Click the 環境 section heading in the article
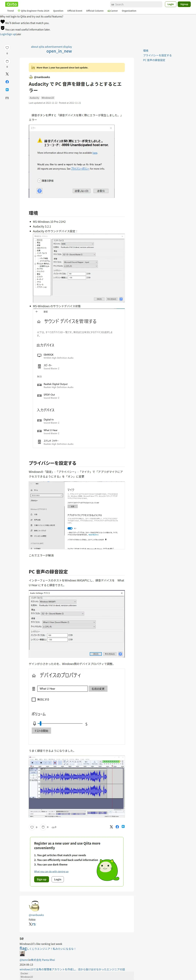 pos(33,213)
